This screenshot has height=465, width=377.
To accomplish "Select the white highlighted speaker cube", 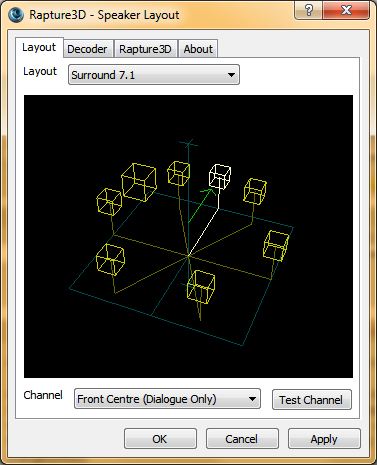I will 220,177.
